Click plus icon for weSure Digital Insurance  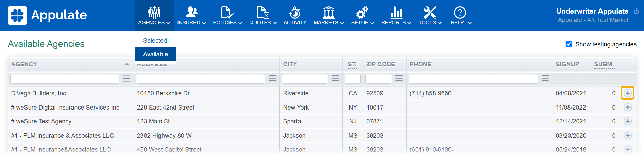coord(627,108)
